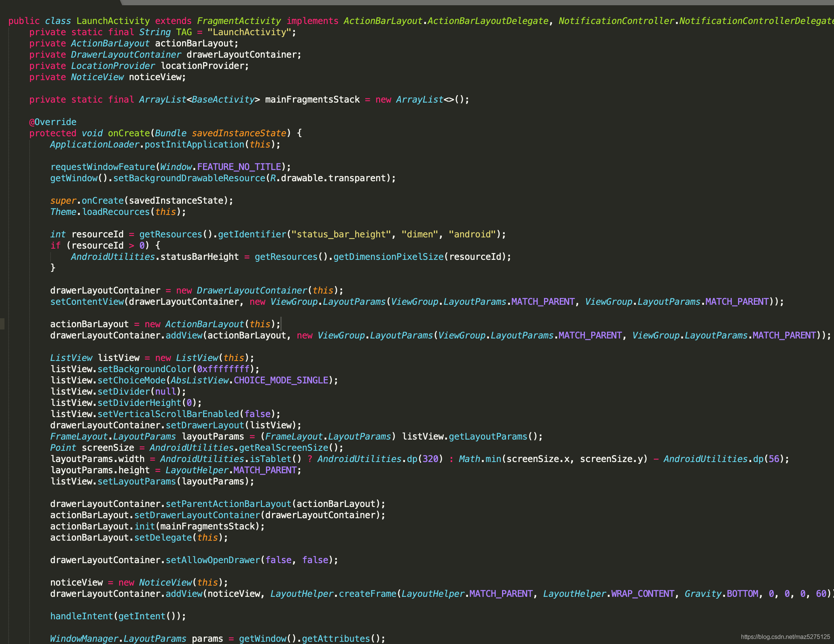The height and width of the screenshot is (644, 834).
Task: Click the "LaunchActivity" string literal
Action: (250, 32)
